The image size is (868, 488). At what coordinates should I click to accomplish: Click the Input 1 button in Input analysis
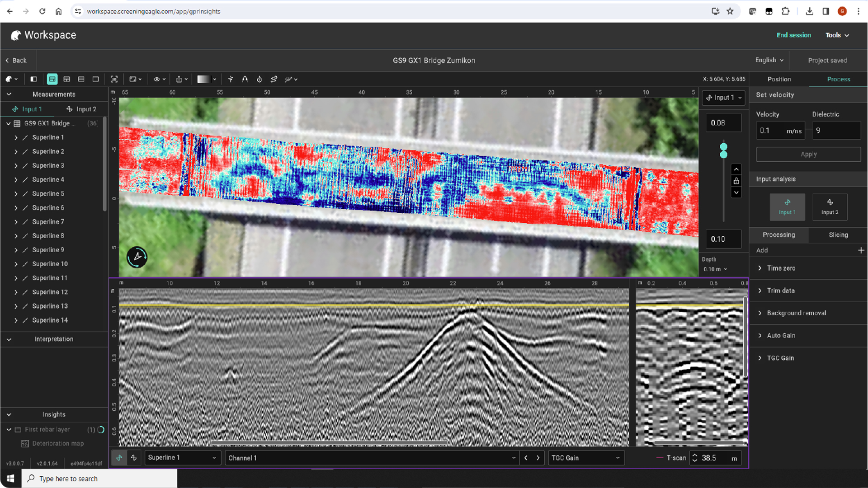pyautogui.click(x=787, y=207)
